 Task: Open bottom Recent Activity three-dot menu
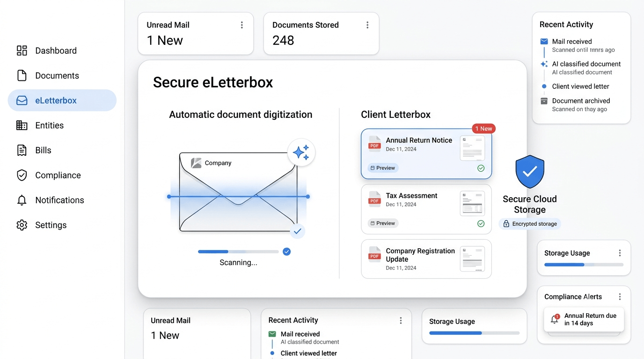pos(401,320)
